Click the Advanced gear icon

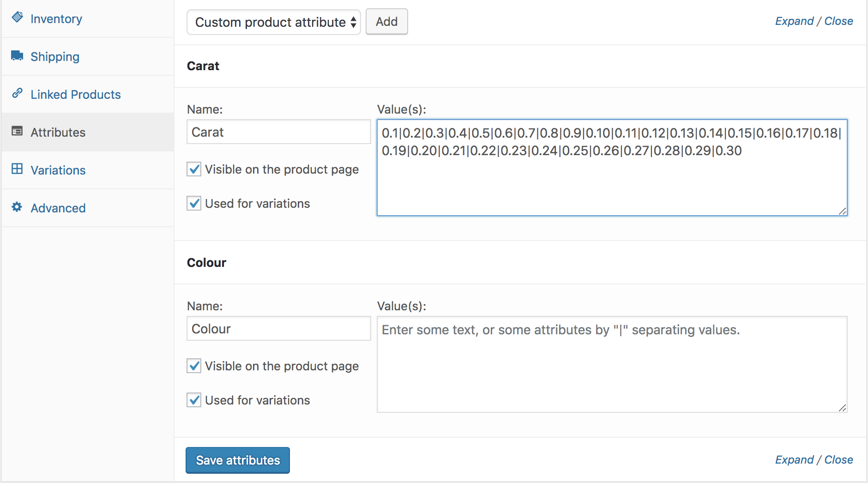pyautogui.click(x=17, y=207)
